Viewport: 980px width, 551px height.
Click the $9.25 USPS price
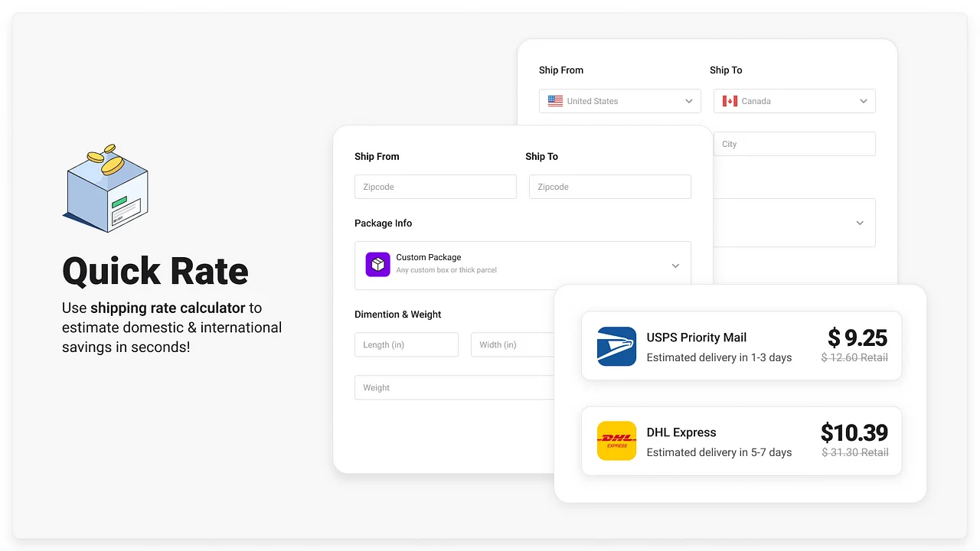(x=857, y=337)
